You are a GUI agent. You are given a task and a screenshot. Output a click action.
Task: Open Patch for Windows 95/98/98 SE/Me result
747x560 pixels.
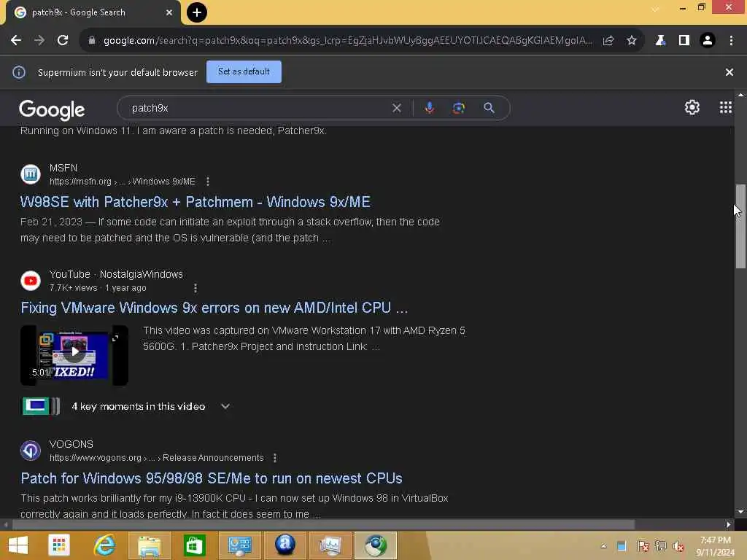[212, 478]
